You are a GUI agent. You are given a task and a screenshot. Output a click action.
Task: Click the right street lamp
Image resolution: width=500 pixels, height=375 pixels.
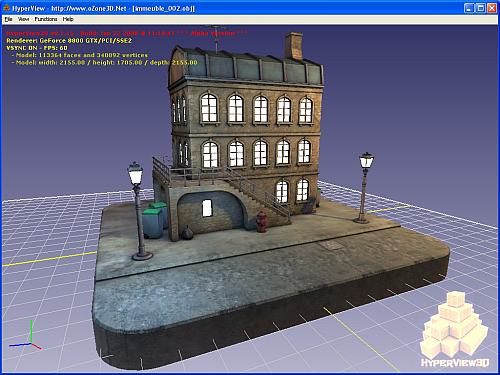[x=364, y=188]
